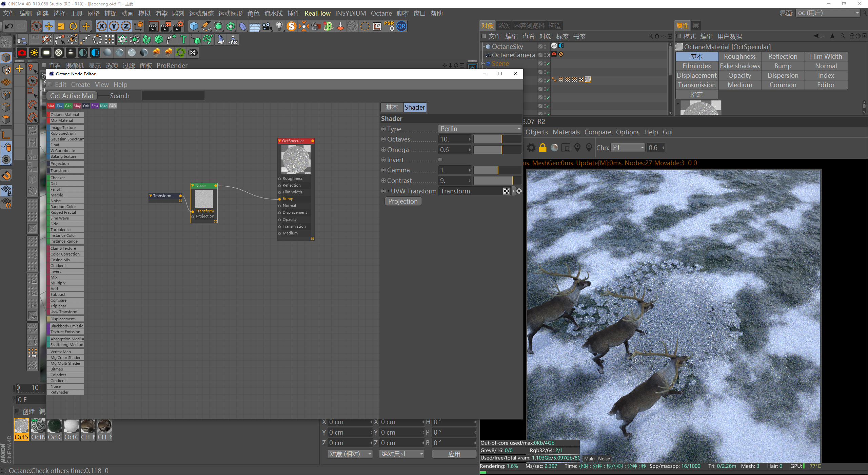The height and width of the screenshot is (475, 868).
Task: Toggle the Invert checkbox
Action: click(440, 160)
